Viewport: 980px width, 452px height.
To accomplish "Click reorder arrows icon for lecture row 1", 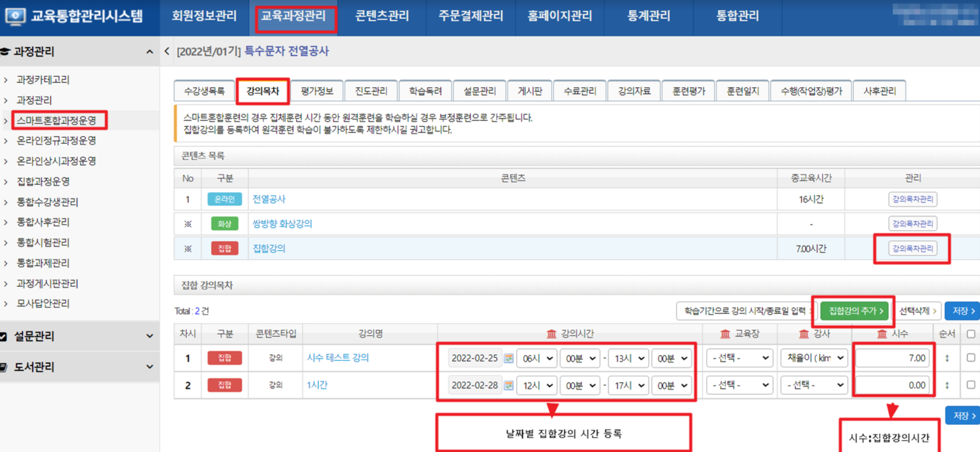I will click(947, 358).
